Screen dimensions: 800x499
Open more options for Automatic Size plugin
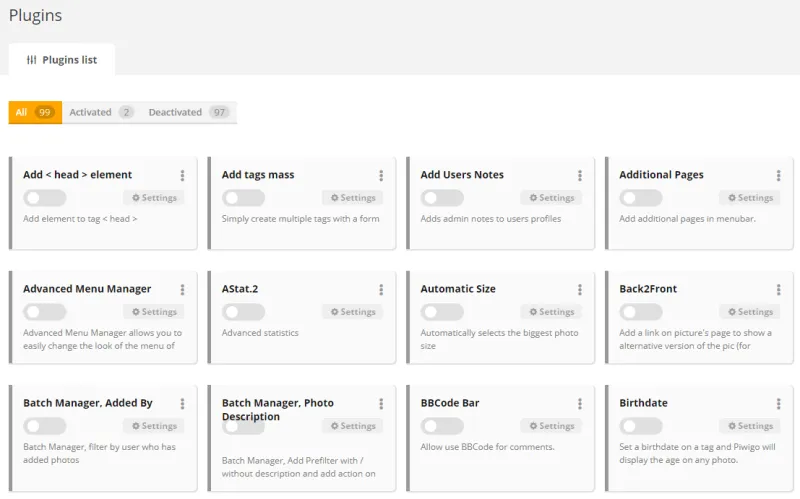(580, 289)
